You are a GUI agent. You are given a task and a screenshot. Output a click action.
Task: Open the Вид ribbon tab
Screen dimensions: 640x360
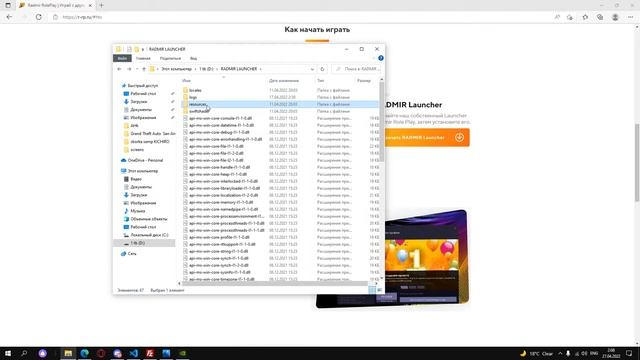pyautogui.click(x=193, y=58)
